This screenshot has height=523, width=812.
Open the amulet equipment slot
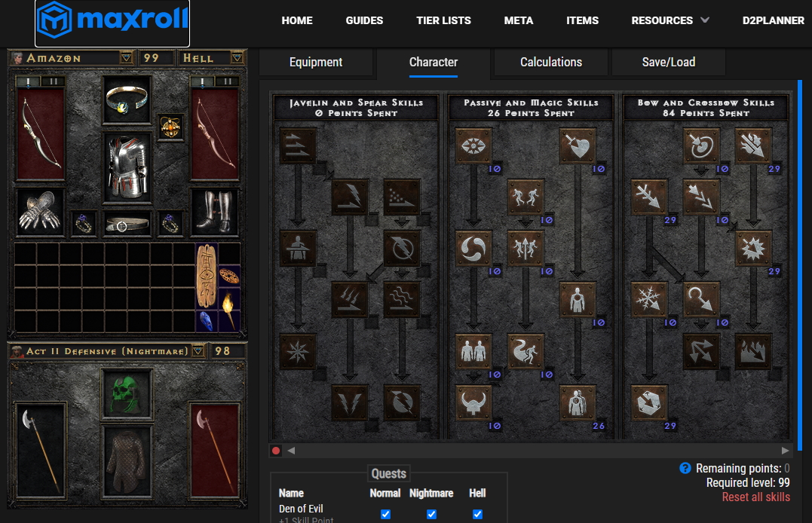click(x=170, y=127)
